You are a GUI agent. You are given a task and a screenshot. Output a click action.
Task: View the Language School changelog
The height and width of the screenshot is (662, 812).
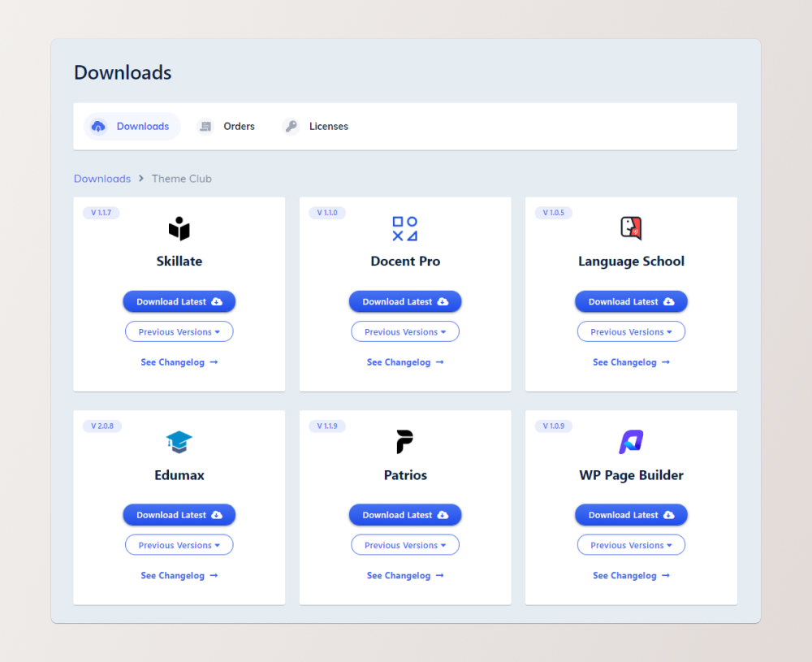coord(631,362)
